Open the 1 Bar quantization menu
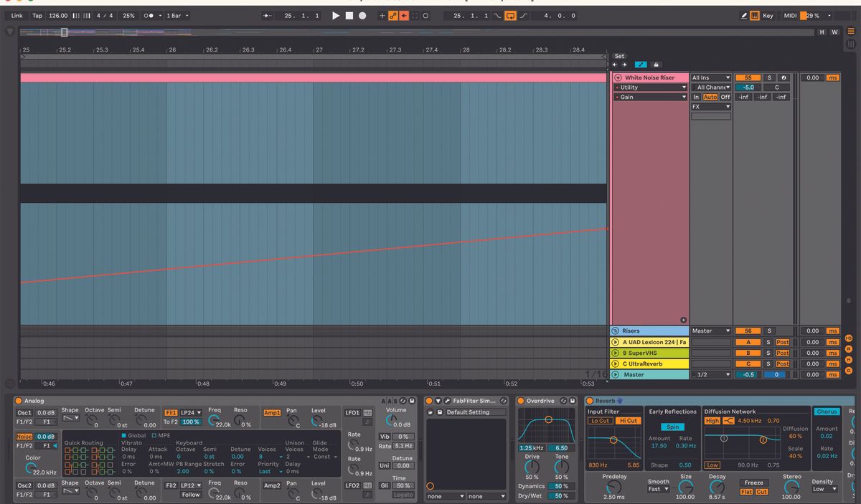This screenshot has height=504, width=861. (174, 15)
